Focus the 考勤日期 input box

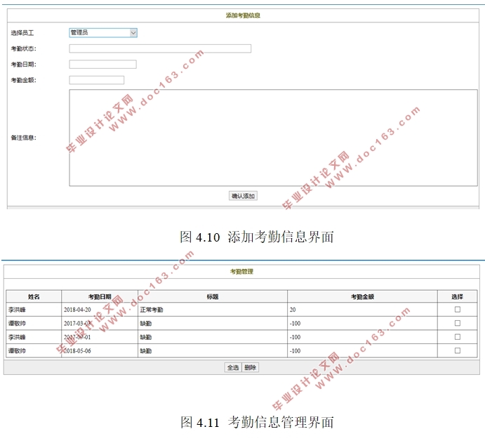pyautogui.click(x=102, y=65)
